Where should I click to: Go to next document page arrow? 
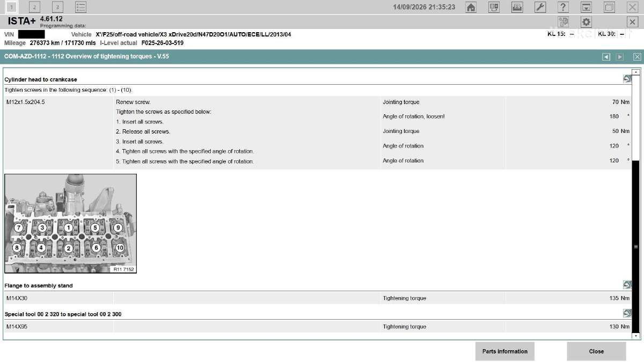pos(620,57)
